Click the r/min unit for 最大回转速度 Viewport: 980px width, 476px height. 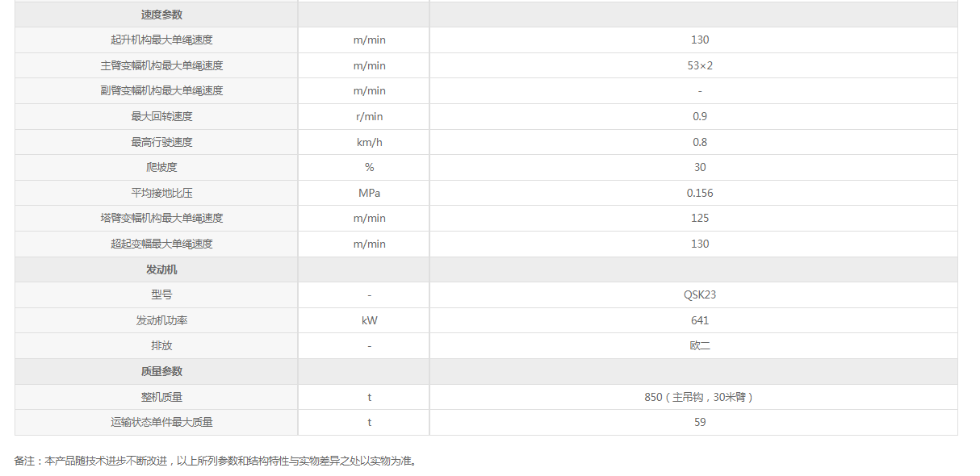pos(369,116)
